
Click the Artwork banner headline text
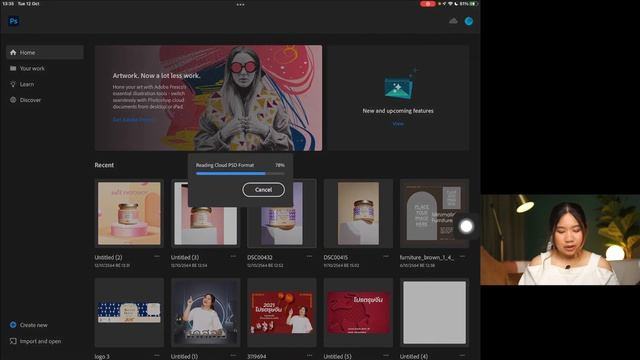click(156, 76)
